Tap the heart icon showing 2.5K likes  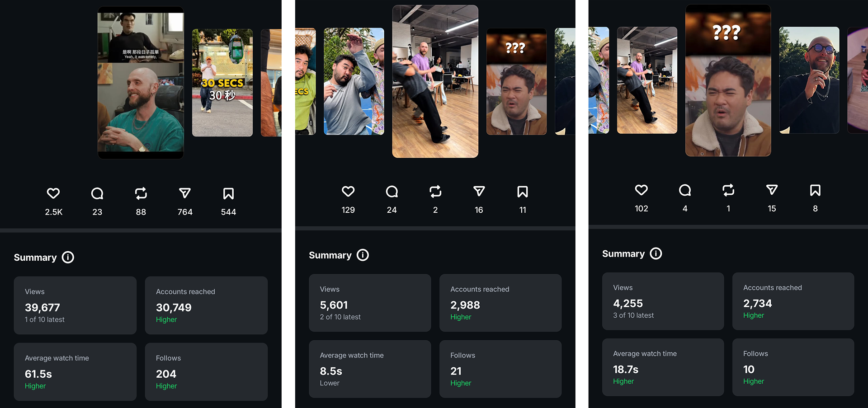[53, 193]
